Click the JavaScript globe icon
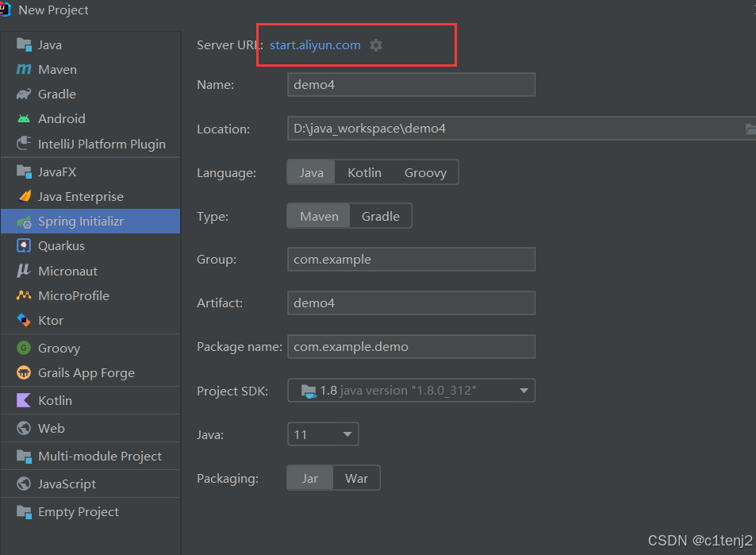Screen dimensions: 756x555 [24, 484]
